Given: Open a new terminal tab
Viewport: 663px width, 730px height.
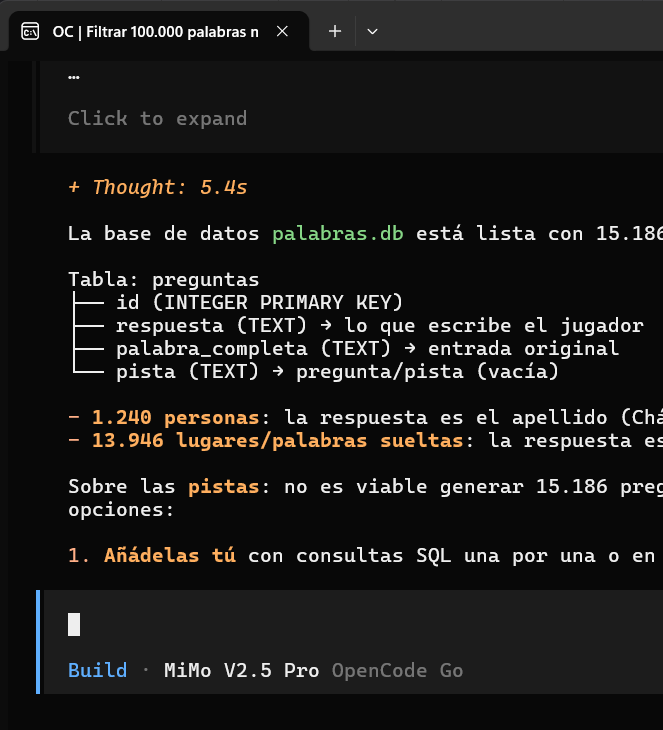Looking at the screenshot, I should pos(335,32).
